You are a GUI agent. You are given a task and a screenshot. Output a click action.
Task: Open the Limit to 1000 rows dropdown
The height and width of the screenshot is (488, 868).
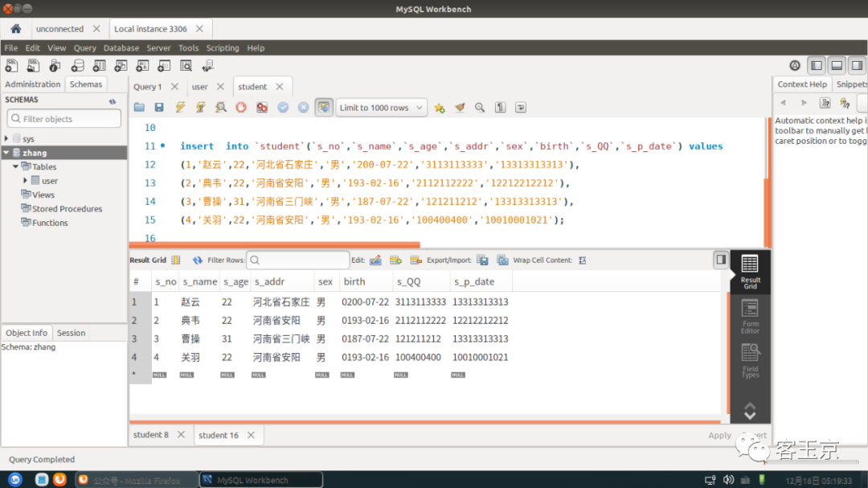click(382, 108)
